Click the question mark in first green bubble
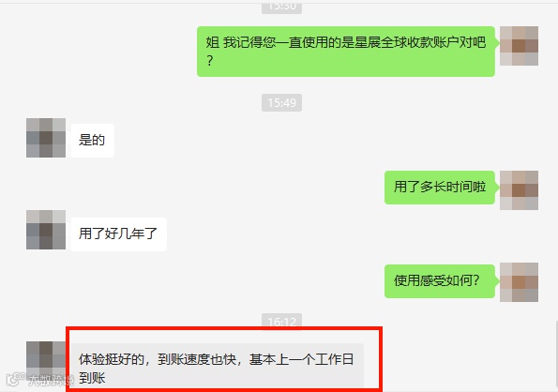 [210, 60]
